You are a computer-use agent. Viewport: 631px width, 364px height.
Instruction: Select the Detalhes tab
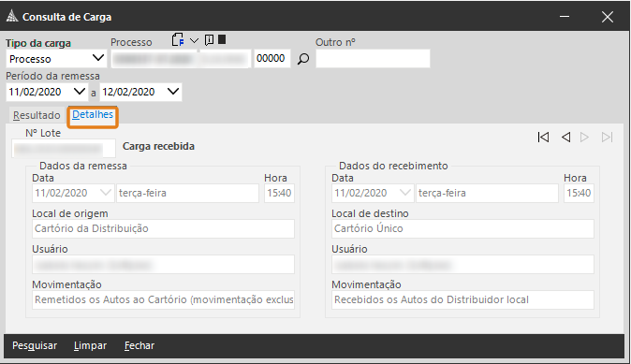(x=93, y=115)
